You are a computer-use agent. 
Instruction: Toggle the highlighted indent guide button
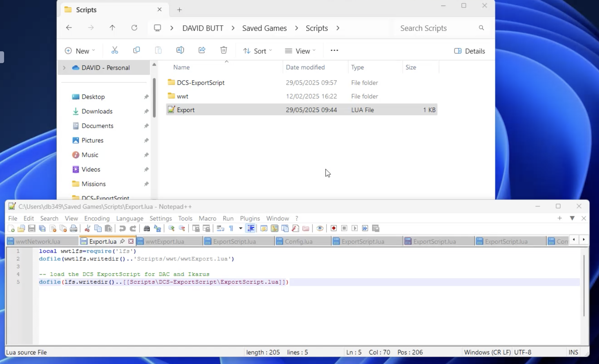coord(251,228)
